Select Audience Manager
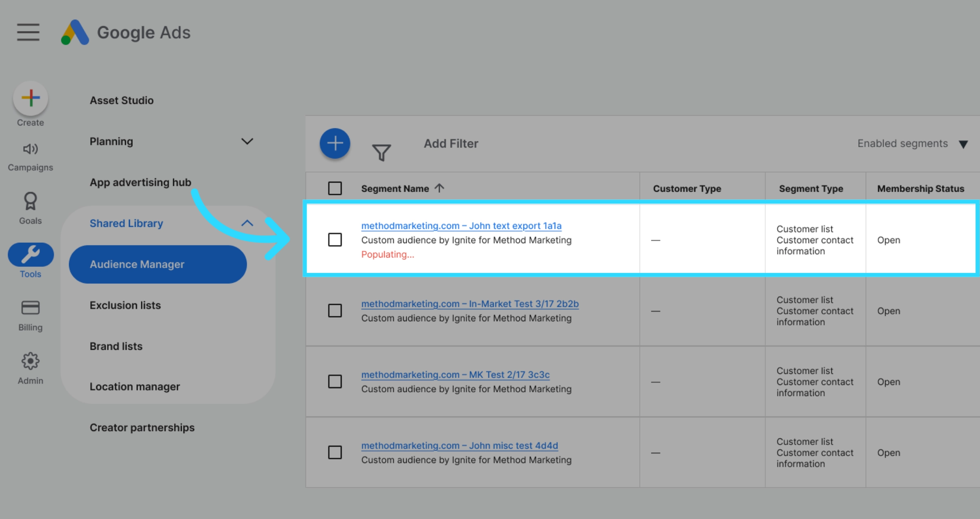The image size is (980, 519). 158,264
